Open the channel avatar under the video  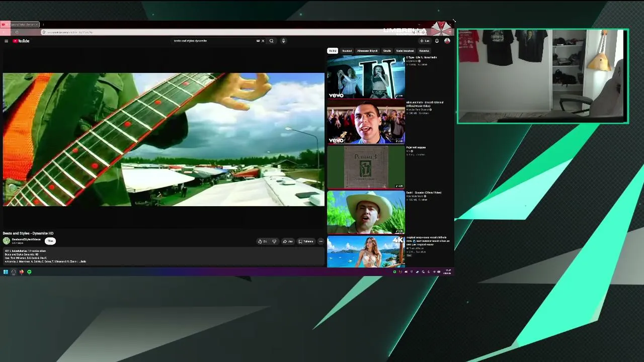coord(7,241)
